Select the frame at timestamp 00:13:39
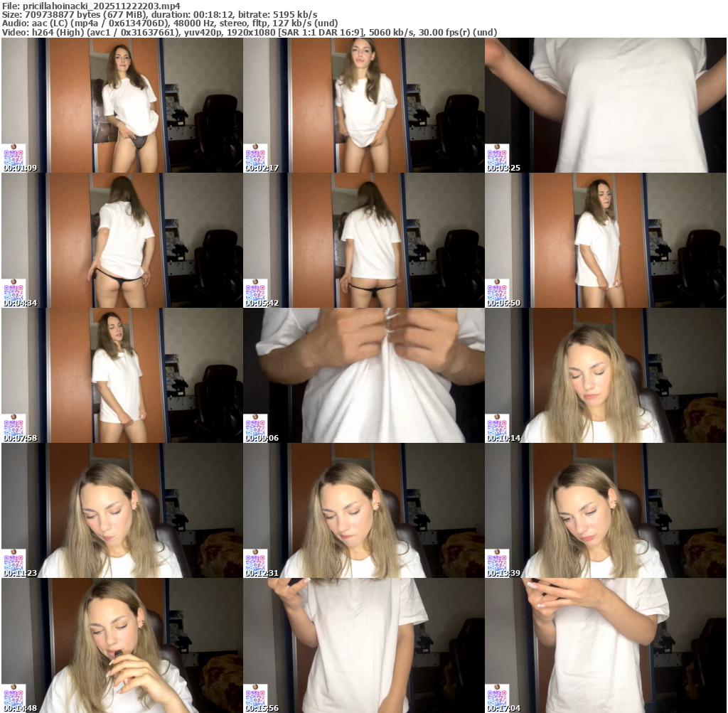Viewport: 728px width, 713px height. point(605,510)
